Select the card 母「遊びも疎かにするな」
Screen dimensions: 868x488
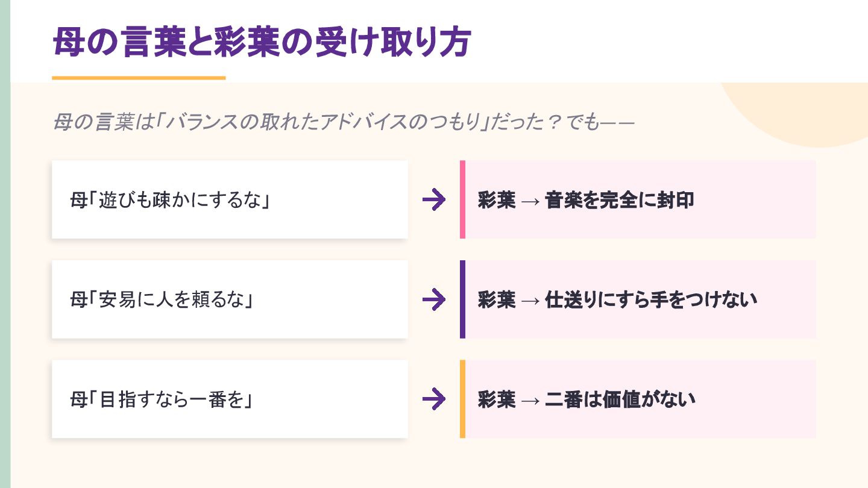(x=230, y=199)
